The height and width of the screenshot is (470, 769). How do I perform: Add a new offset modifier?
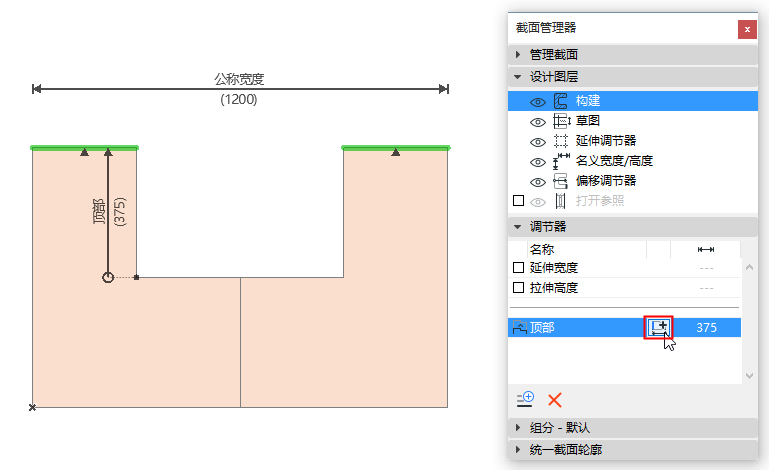pos(525,399)
